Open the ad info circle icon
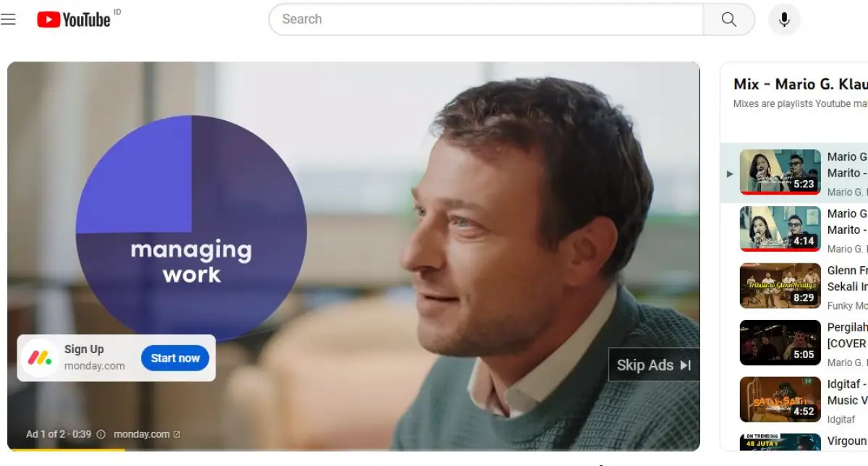 tap(101, 434)
